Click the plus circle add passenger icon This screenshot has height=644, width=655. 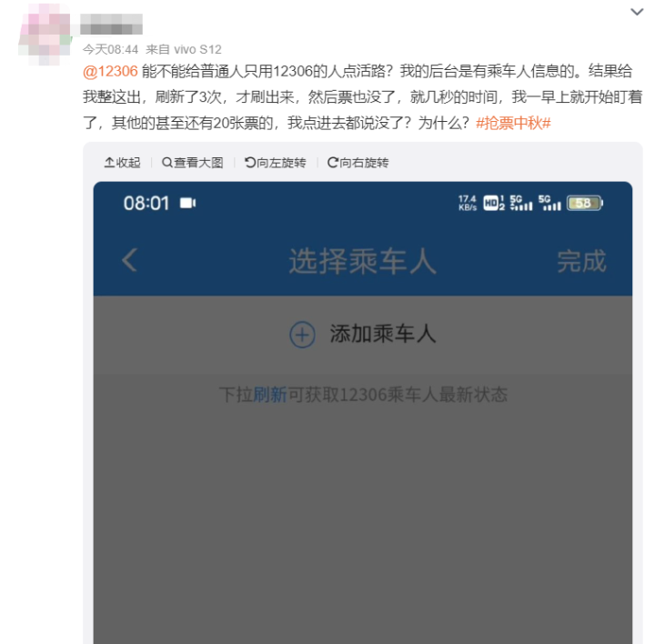coord(302,335)
